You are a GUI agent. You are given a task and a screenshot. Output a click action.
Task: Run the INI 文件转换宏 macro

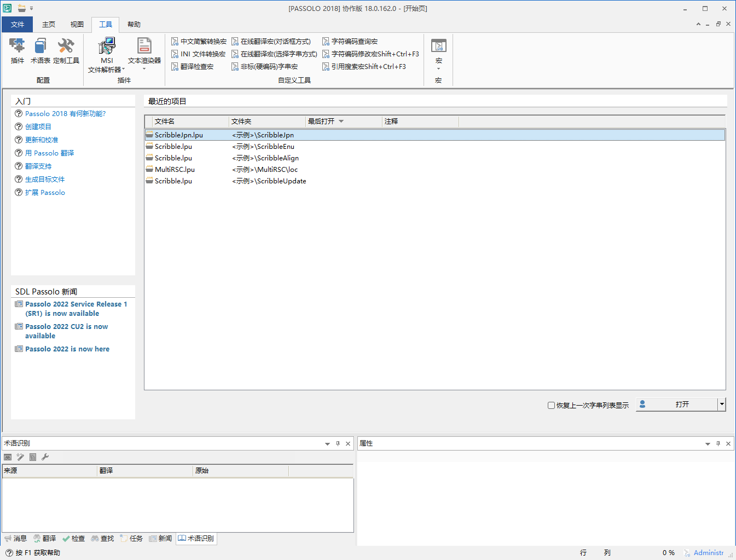[198, 54]
